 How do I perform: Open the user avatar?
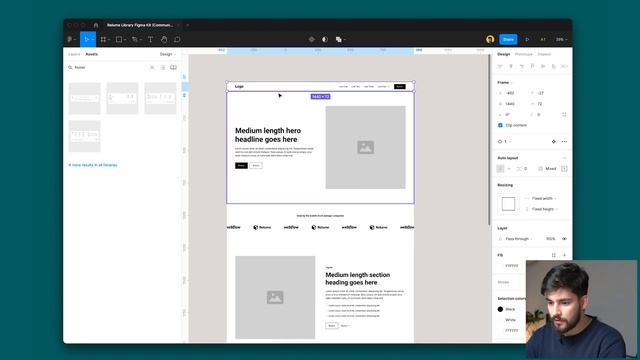(x=490, y=39)
